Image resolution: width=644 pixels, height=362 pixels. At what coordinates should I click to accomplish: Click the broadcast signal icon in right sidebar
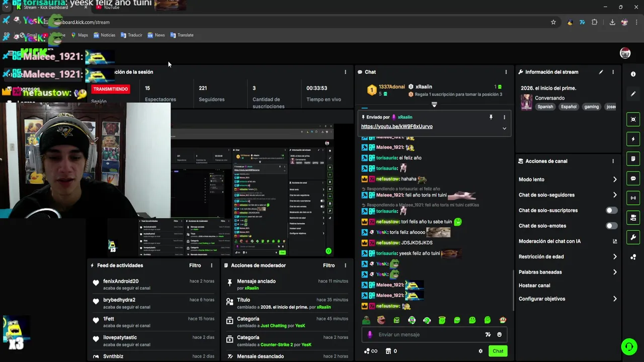[x=633, y=198]
